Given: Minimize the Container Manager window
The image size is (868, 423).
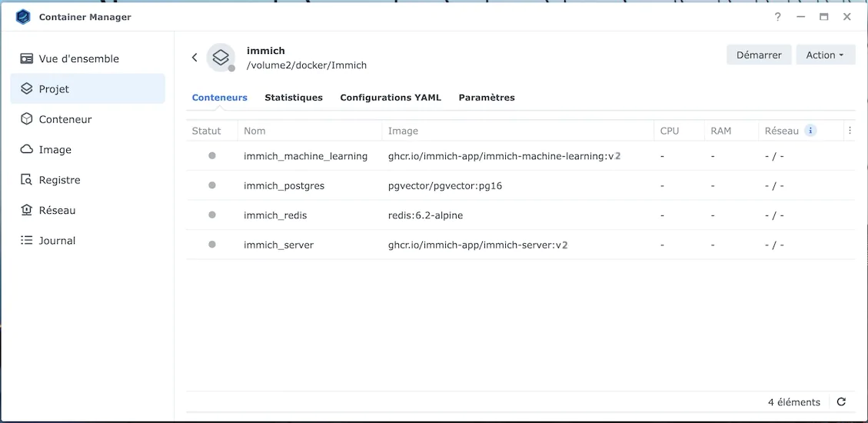Looking at the screenshot, I should (x=800, y=17).
